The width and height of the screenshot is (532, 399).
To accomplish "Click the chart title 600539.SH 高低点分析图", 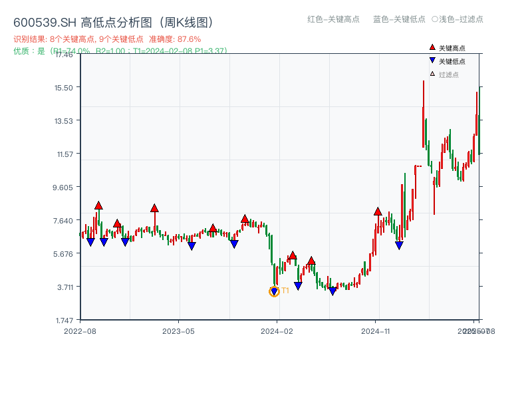I will click(x=114, y=23).
